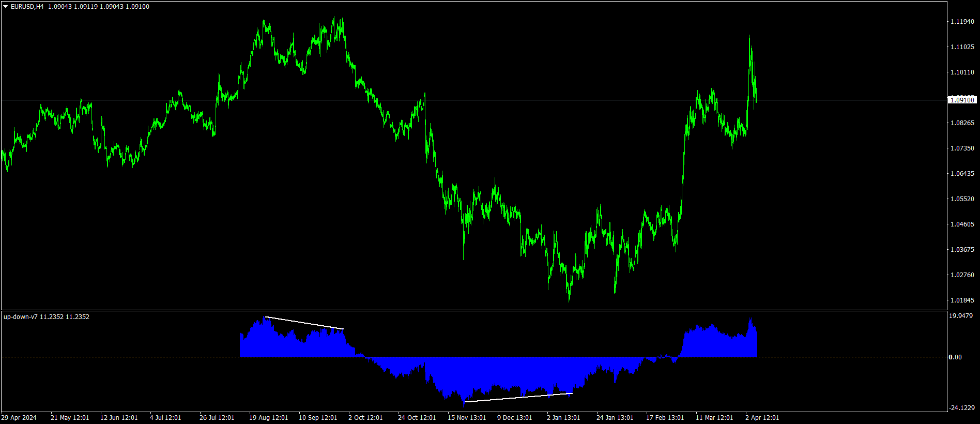The width and height of the screenshot is (980, 424).
Task: Click the 11 Mar 12:01 time label
Action: [x=714, y=417]
